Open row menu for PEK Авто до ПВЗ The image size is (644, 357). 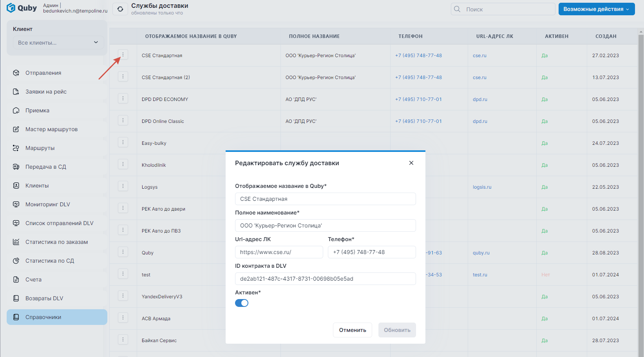(123, 230)
